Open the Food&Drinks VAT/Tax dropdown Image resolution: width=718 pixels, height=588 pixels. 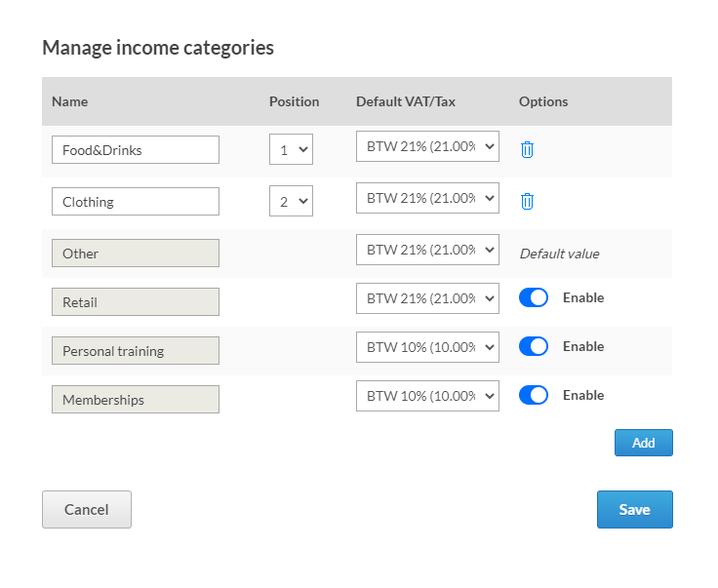point(427,146)
